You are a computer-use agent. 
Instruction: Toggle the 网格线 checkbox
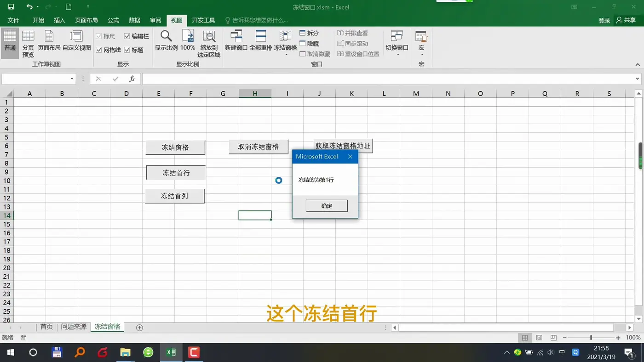pyautogui.click(x=109, y=50)
